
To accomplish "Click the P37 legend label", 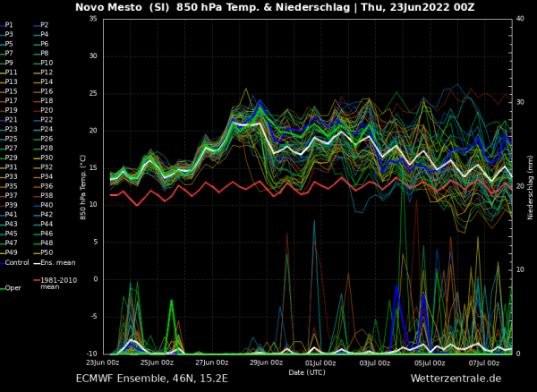I will [x=11, y=195].
